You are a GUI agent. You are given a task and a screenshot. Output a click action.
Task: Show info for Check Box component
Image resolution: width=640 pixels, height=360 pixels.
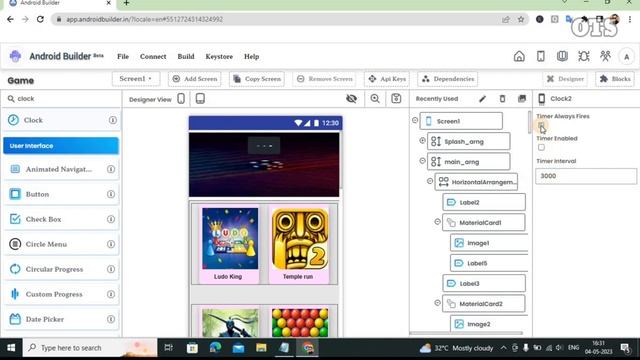(111, 219)
